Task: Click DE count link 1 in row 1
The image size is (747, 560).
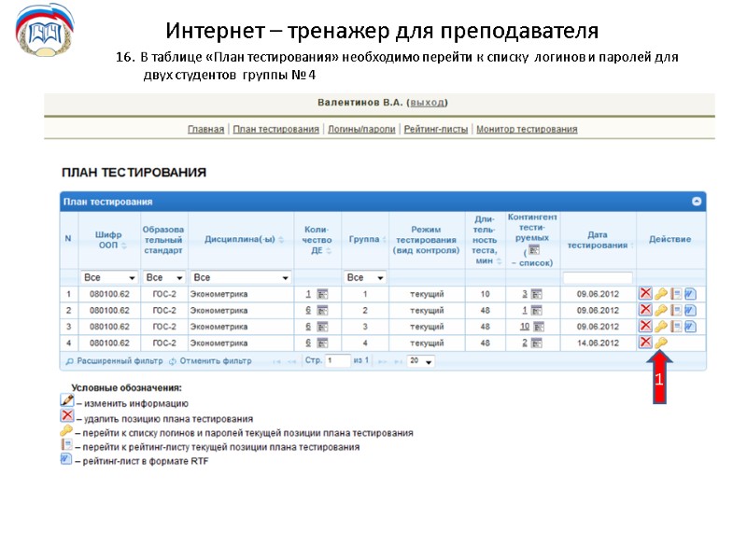Action: [308, 294]
